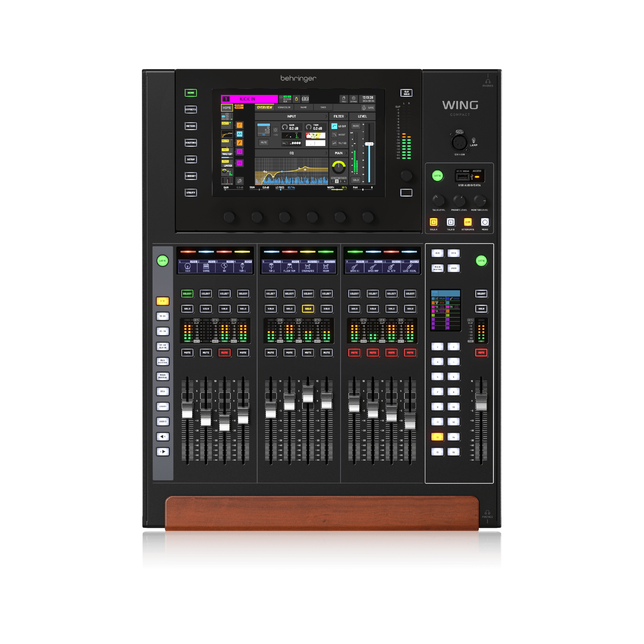Toggle the Safe lock on the touchscreen
This screenshot has height=644, width=644.
tap(368, 108)
